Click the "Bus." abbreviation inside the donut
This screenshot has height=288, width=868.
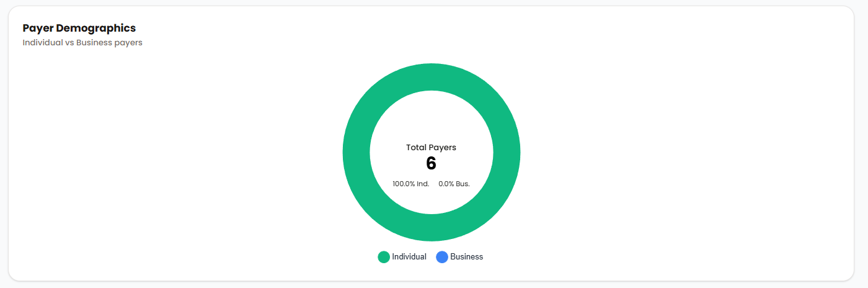pyautogui.click(x=463, y=184)
